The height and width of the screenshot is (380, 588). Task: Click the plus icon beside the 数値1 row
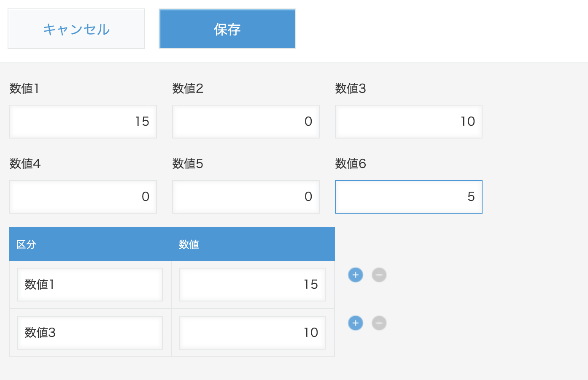[x=356, y=275]
